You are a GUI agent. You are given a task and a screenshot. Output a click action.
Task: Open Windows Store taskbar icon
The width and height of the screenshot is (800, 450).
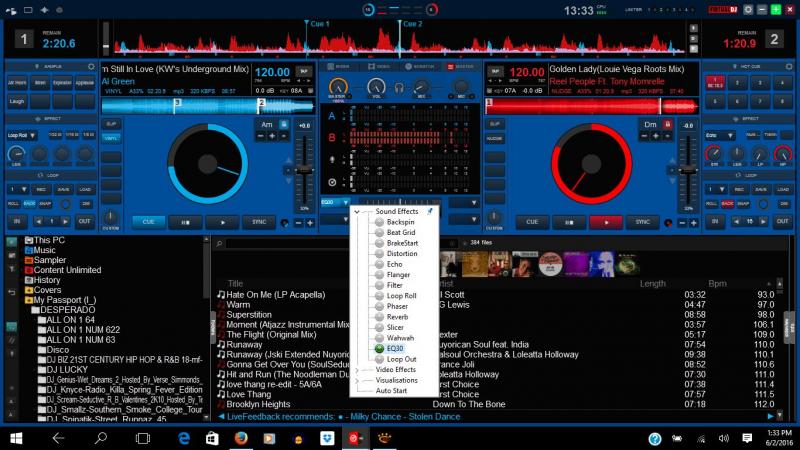(x=212, y=438)
